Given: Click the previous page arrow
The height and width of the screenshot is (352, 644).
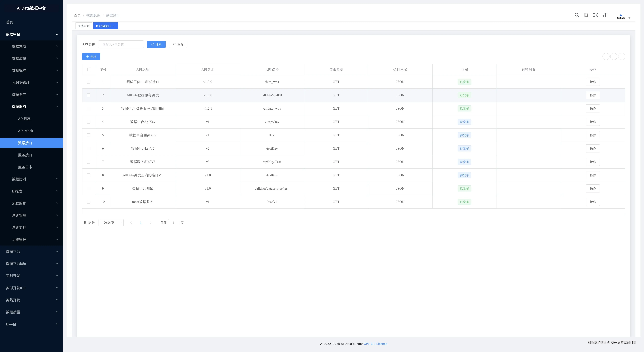Looking at the screenshot, I should click(x=131, y=223).
